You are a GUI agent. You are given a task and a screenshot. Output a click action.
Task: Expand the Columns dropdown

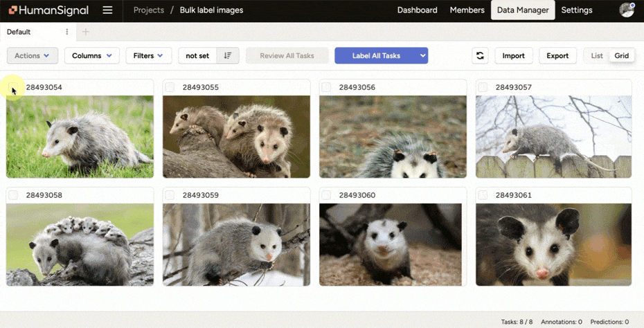tap(91, 56)
